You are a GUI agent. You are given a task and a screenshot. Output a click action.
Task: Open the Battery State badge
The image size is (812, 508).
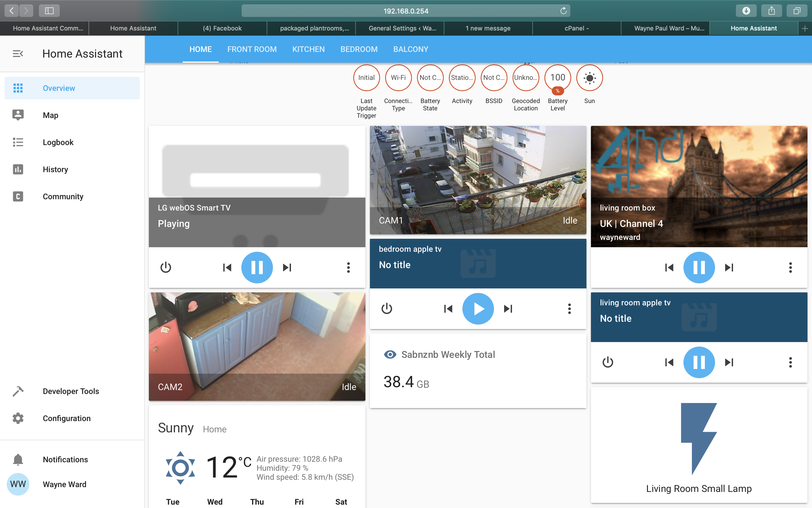coord(430,78)
